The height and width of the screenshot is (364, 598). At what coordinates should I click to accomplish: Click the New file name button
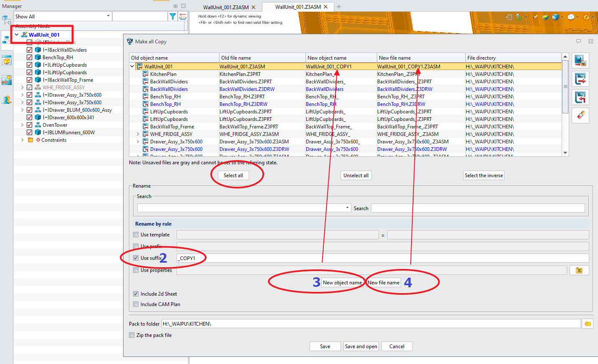[384, 283]
